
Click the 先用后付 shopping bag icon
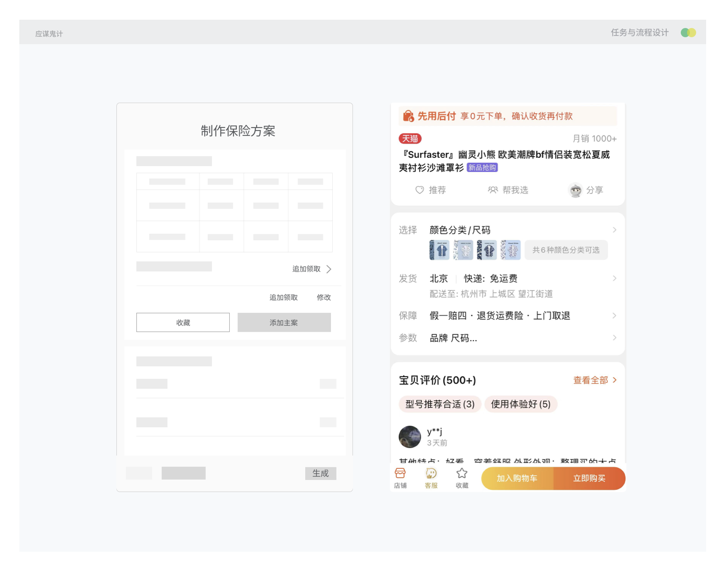[408, 116]
